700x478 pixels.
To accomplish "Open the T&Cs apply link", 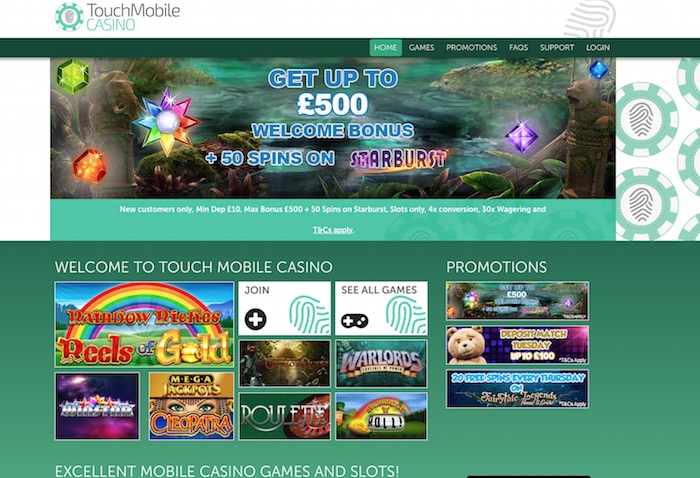I will pyautogui.click(x=333, y=230).
